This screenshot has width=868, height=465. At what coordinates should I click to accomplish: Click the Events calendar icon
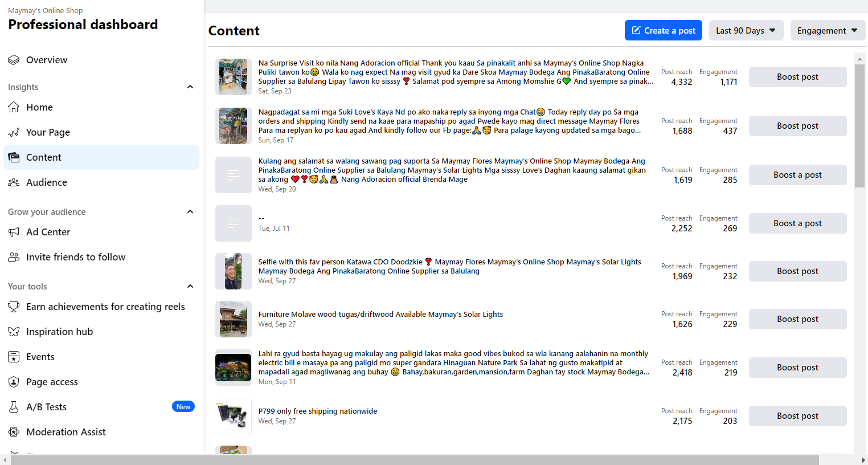(14, 357)
